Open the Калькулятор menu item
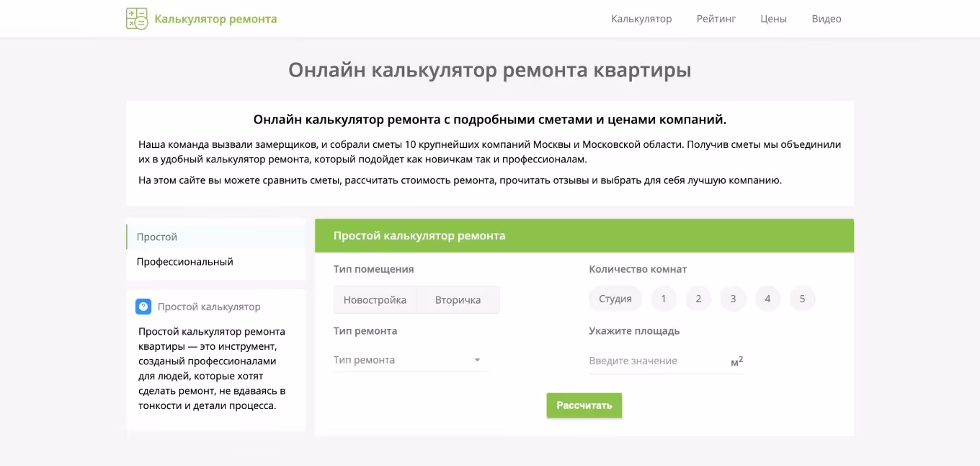980x466 pixels. point(641,19)
